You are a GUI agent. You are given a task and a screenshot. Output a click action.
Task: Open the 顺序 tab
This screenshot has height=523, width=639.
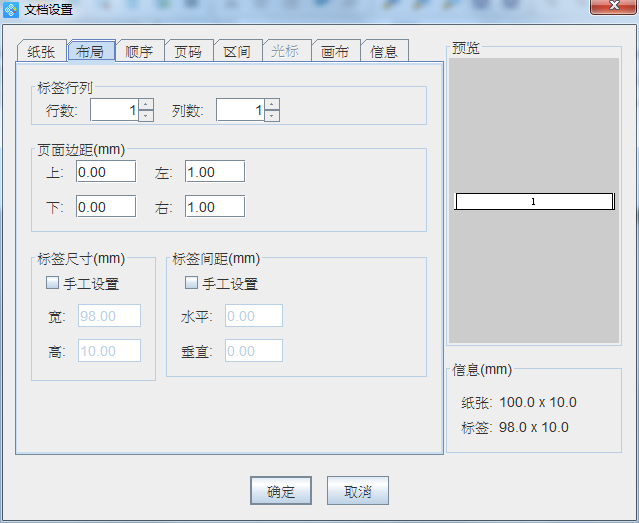pos(140,51)
